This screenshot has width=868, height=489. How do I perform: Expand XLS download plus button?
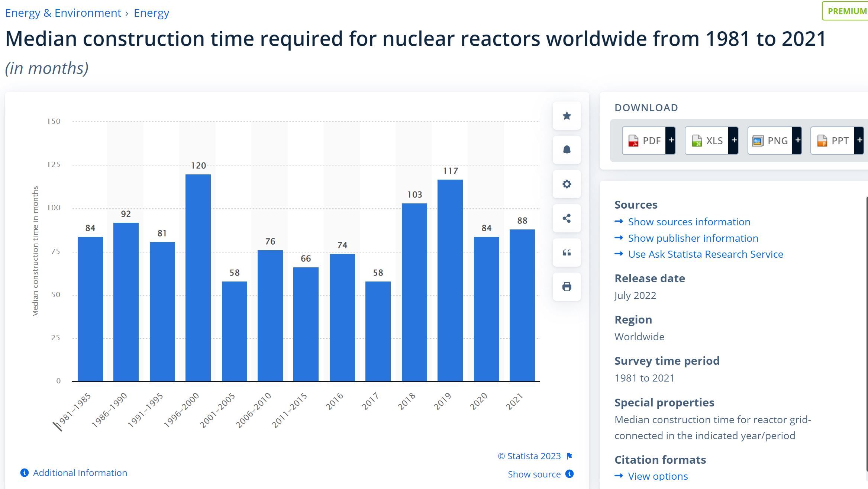pyautogui.click(x=733, y=140)
